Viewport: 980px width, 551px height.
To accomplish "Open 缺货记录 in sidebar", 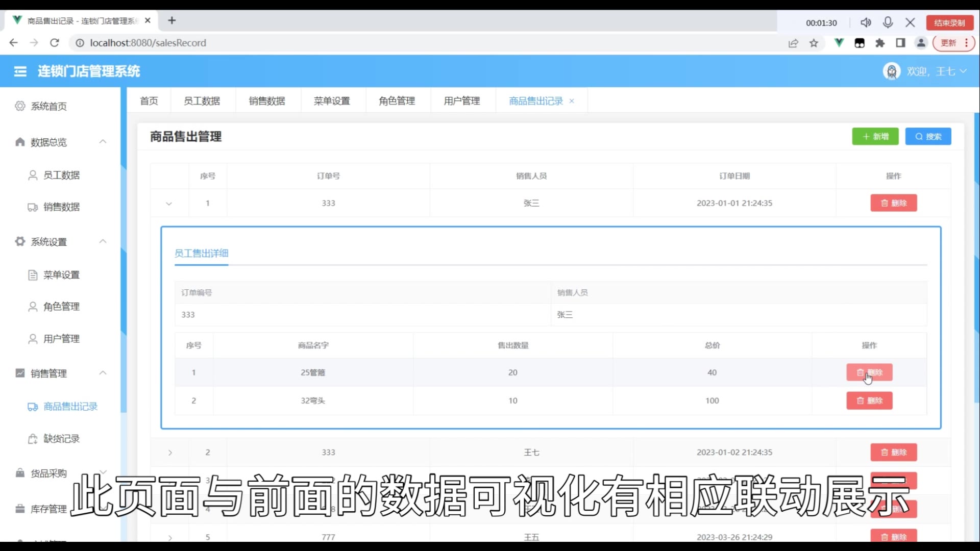I will tap(61, 439).
